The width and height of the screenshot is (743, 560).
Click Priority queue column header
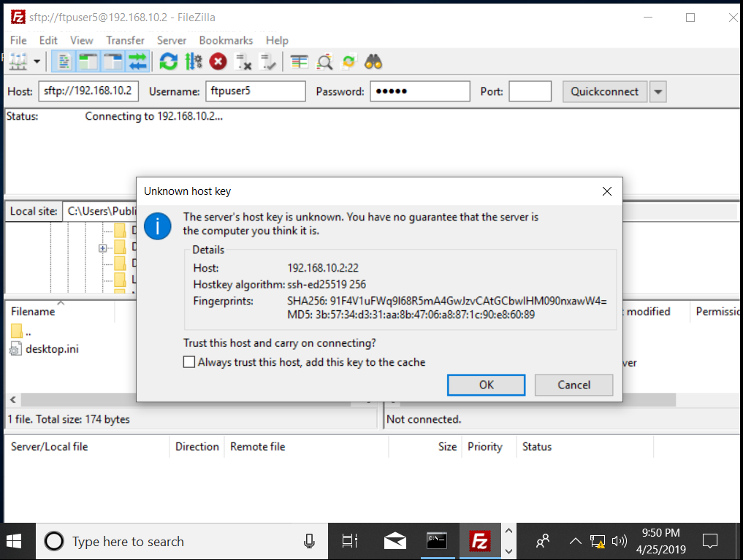coord(485,446)
